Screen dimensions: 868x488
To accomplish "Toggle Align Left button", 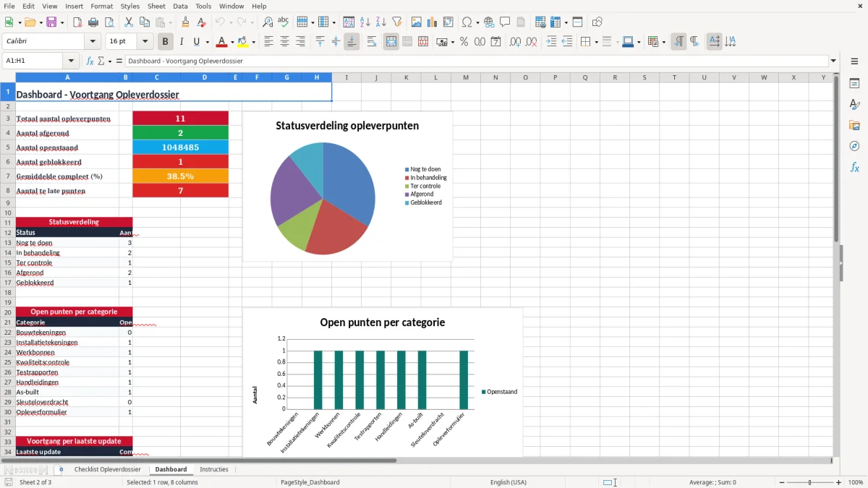I will (268, 42).
